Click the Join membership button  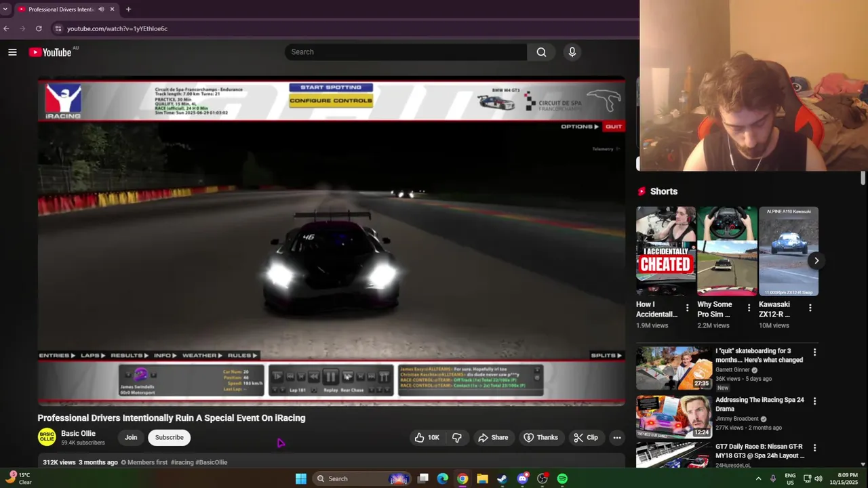131,438
